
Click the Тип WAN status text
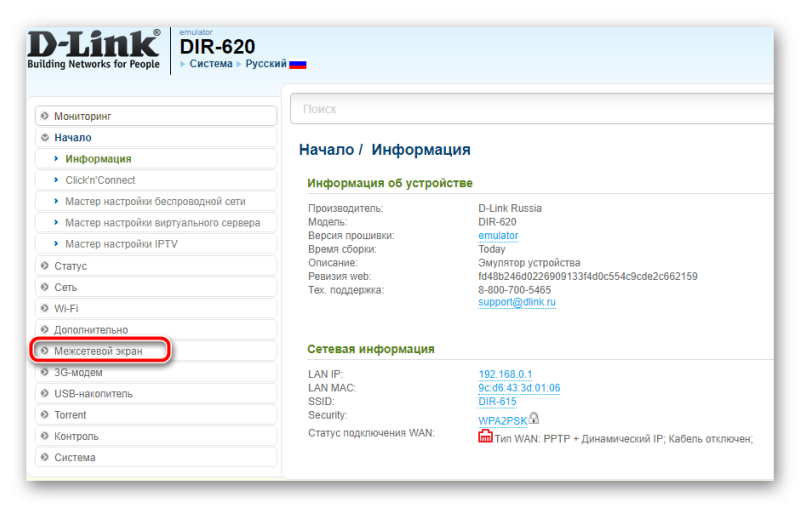coord(623,439)
